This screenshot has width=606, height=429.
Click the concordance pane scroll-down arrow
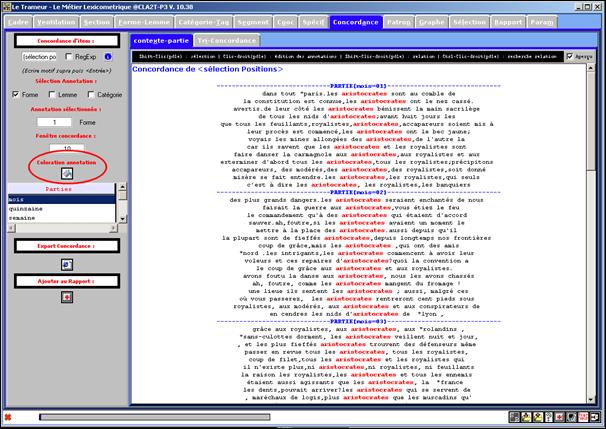click(591, 400)
